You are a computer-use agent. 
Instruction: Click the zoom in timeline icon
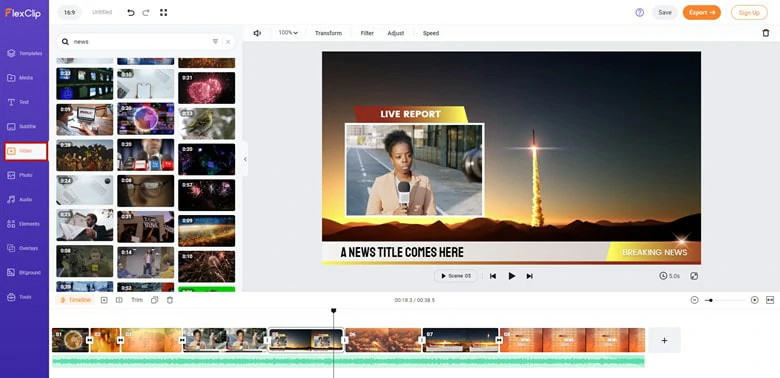pos(755,300)
